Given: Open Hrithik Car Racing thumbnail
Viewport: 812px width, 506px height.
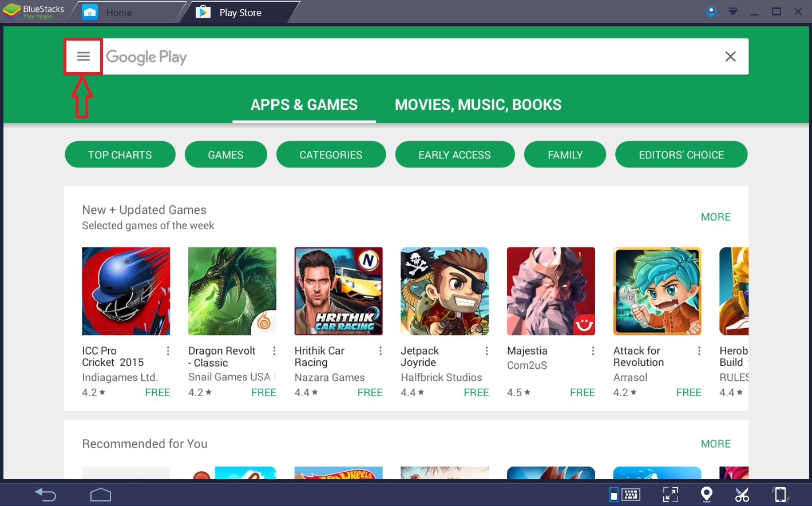Looking at the screenshot, I should [338, 291].
